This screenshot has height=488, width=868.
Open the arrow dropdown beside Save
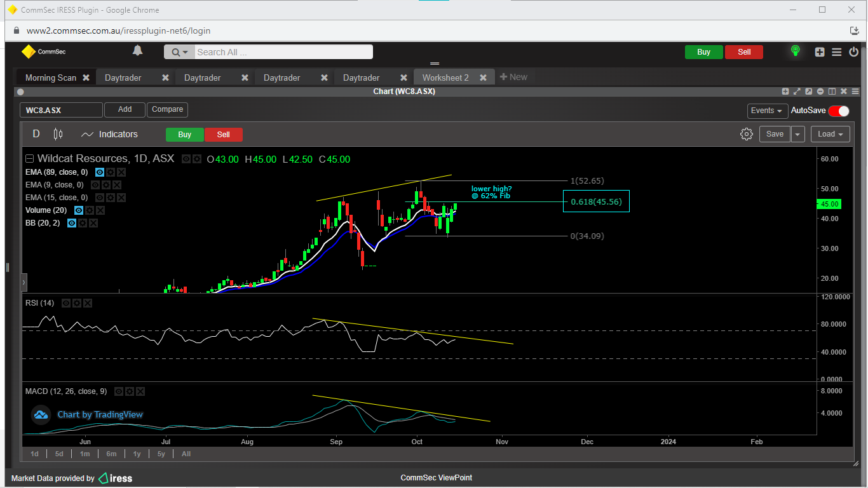[x=798, y=134]
